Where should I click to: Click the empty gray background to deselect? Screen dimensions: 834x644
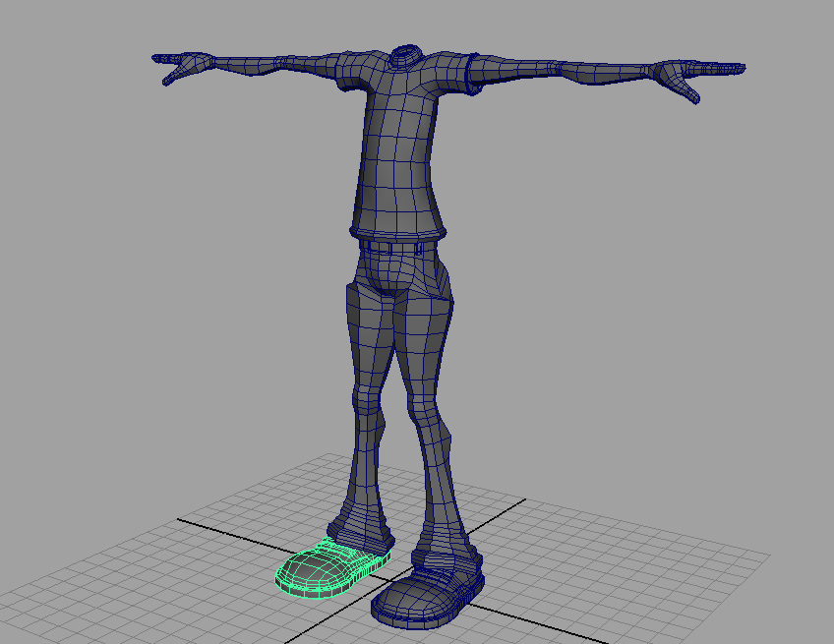coord(98,295)
